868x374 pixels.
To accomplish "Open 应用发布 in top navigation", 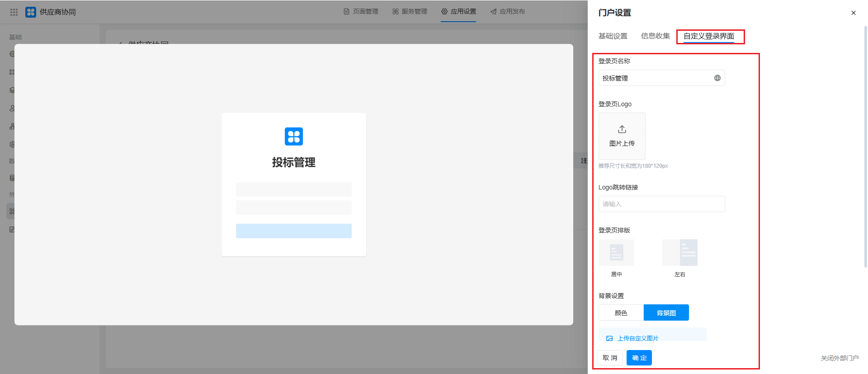I will point(508,12).
